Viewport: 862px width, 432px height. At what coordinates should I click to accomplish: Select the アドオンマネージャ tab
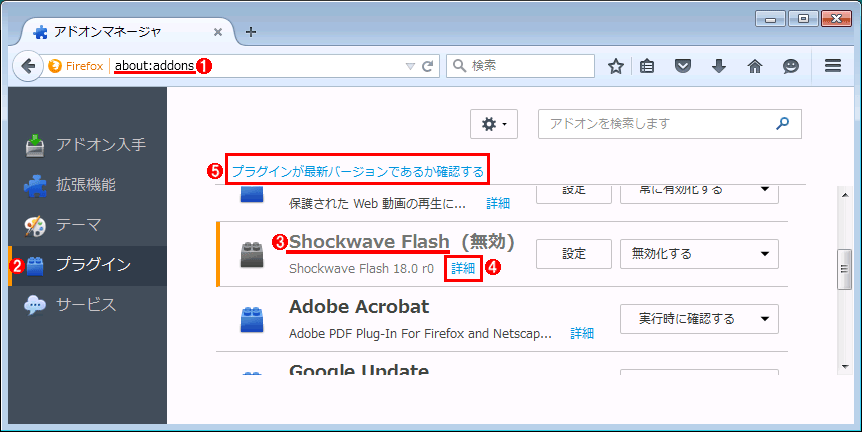(x=126, y=32)
